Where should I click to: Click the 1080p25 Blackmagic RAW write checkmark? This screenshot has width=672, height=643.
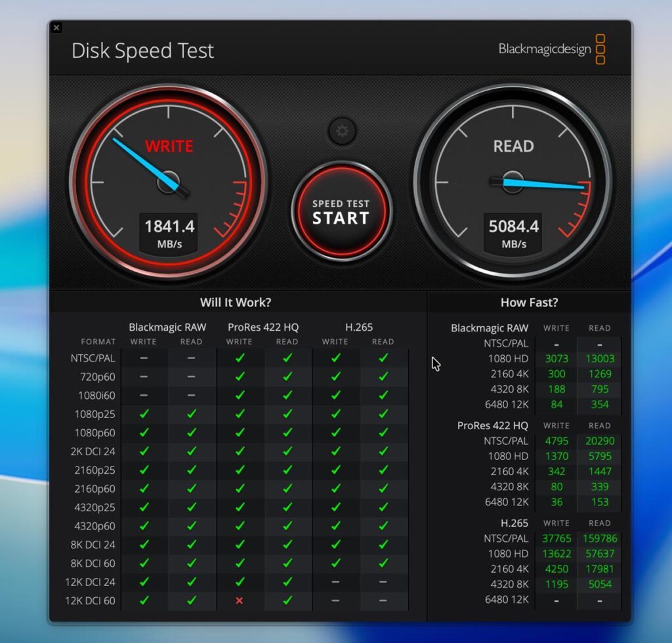click(144, 413)
